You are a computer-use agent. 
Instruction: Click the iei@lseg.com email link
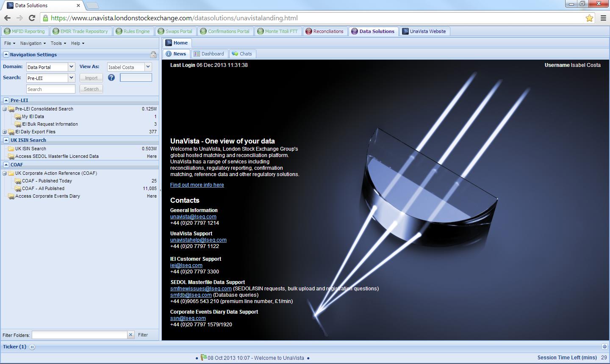[186, 265]
